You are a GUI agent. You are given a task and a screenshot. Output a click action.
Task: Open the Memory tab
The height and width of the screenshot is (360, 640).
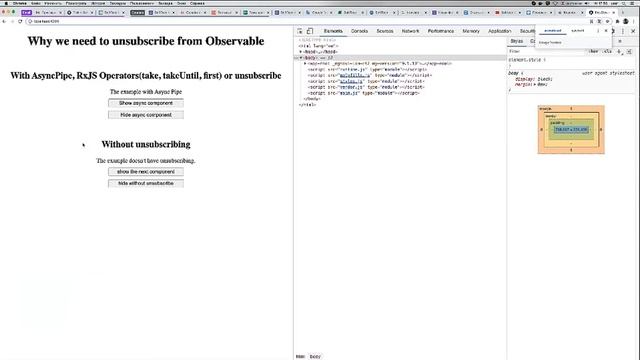pyautogui.click(x=471, y=31)
